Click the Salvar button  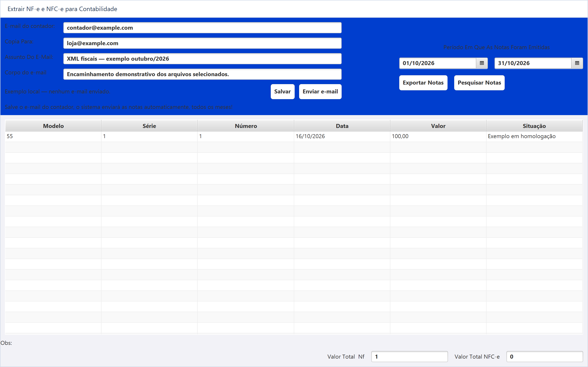tap(282, 91)
